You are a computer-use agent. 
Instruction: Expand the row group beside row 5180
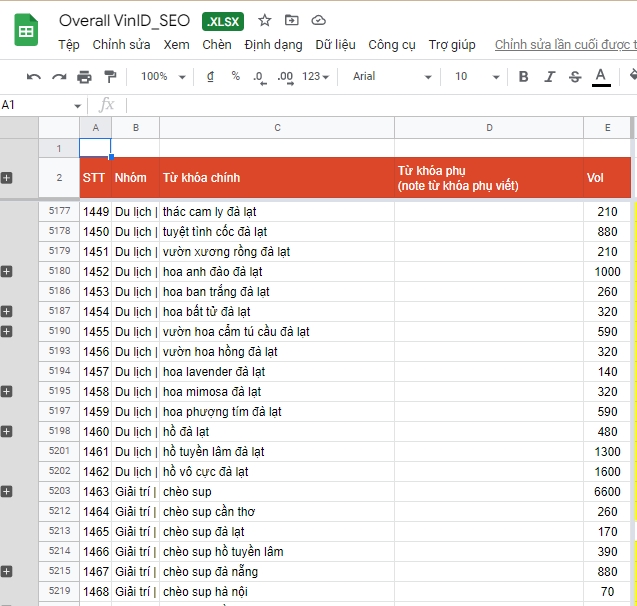coord(6,271)
